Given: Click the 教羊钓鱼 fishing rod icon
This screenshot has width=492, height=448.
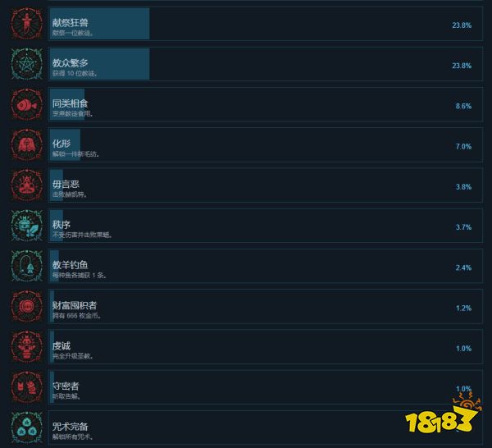Looking at the screenshot, I should click(x=27, y=266).
